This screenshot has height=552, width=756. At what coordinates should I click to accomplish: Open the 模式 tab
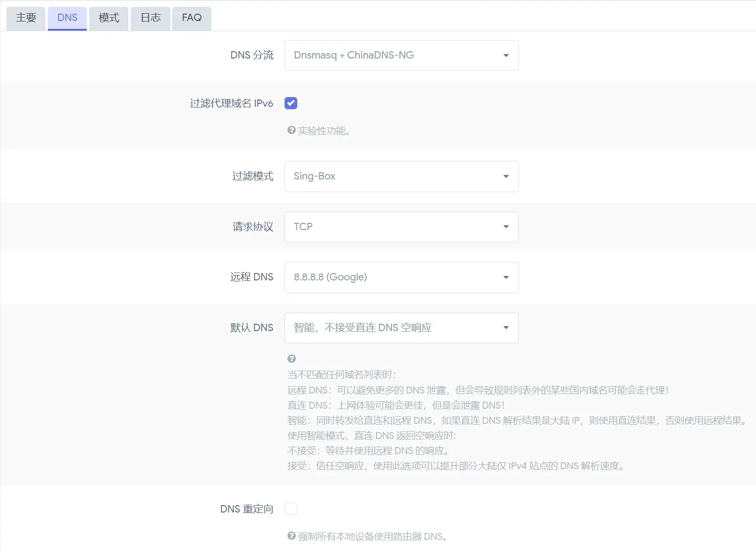coord(109,18)
